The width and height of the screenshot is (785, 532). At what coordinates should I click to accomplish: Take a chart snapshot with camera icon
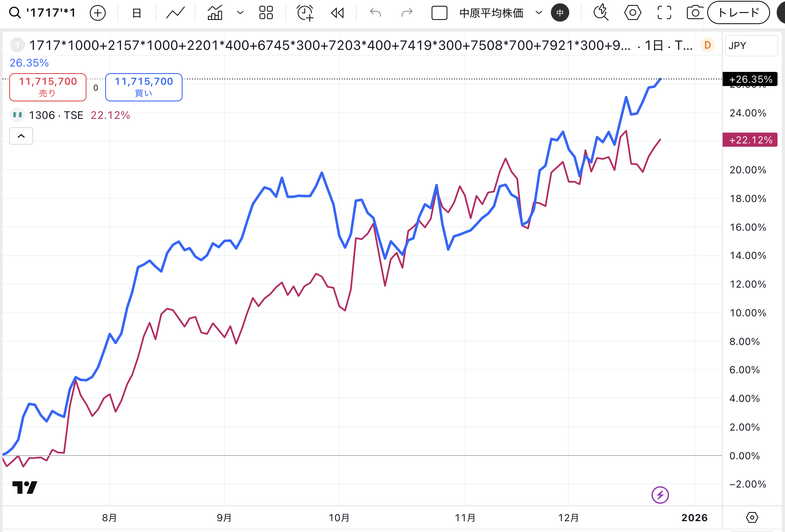(695, 13)
